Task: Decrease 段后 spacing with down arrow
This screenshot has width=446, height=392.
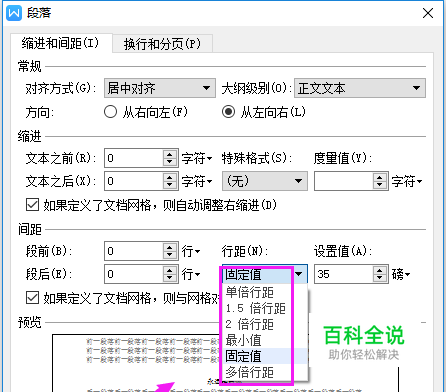Action: (x=170, y=278)
